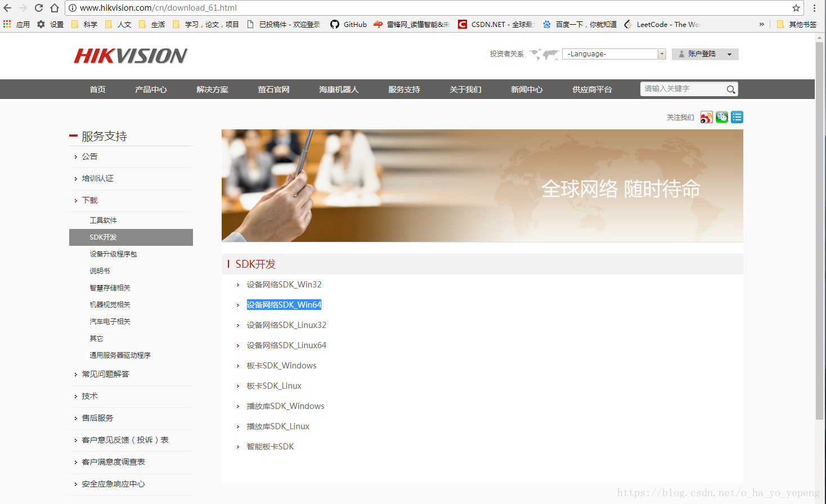
Task: Open the 账户登陆 dropdown
Action: click(705, 54)
